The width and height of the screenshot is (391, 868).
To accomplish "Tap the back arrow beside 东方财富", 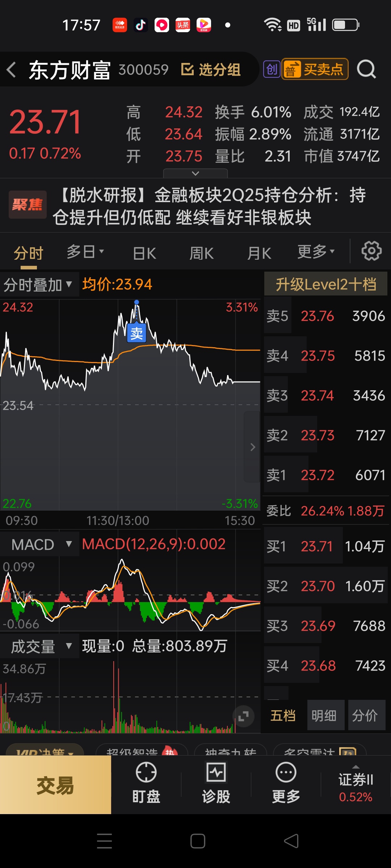I will click(x=12, y=69).
